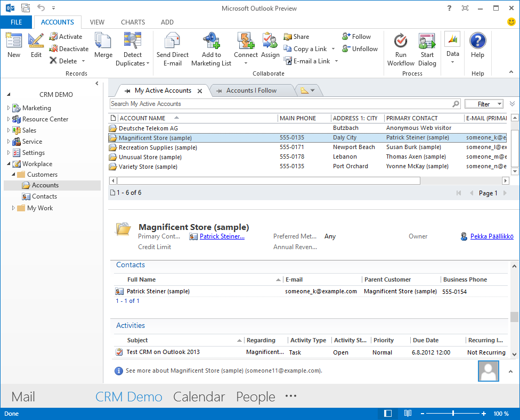Open owner Pekka Päällikkö link
Viewport: 520px width, 420px height.
pos(492,236)
